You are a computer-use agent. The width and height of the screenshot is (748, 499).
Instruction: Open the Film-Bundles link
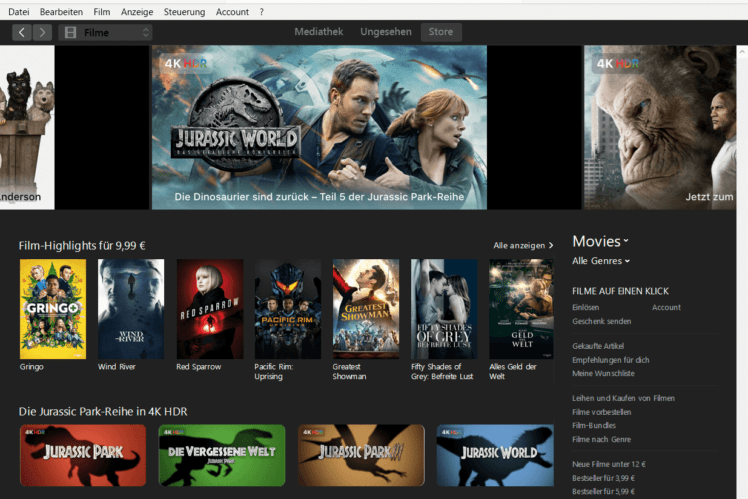click(594, 426)
